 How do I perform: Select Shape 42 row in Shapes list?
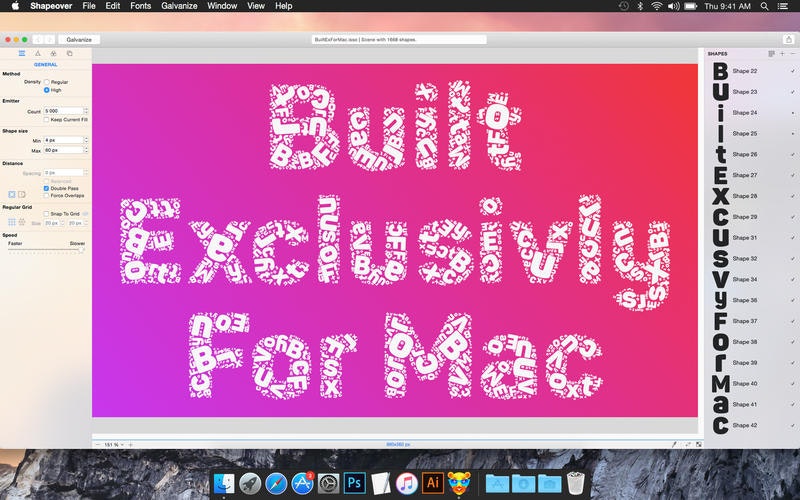click(752, 425)
